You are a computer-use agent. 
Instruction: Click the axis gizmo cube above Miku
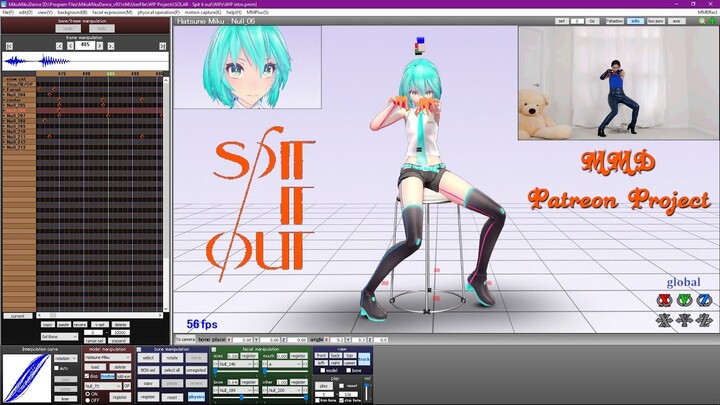point(420,46)
